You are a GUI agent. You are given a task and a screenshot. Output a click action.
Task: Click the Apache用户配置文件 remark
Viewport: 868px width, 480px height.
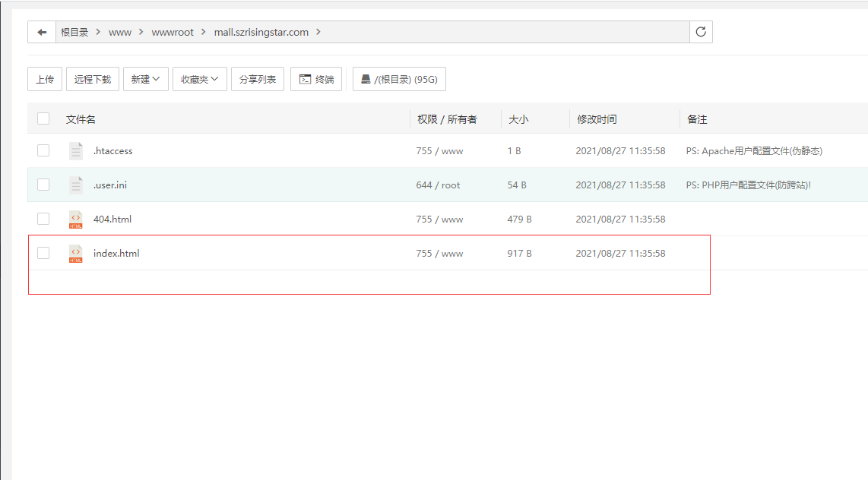click(x=754, y=151)
